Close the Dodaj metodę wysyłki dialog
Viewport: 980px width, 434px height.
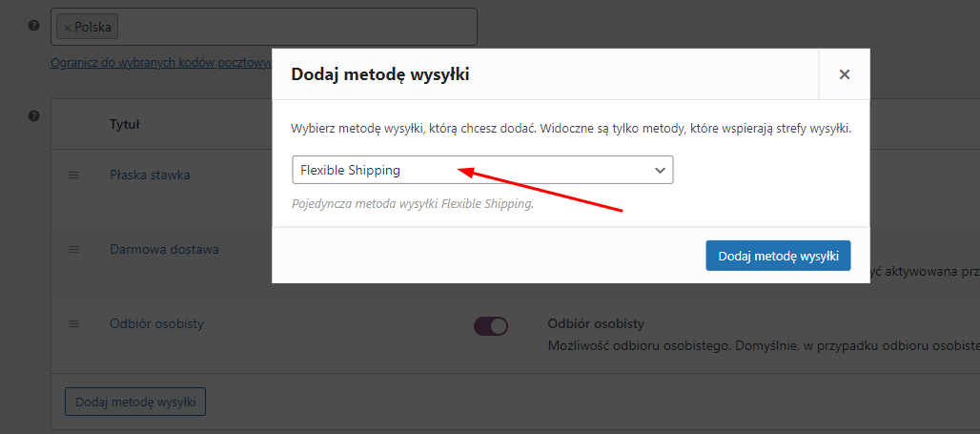point(845,74)
